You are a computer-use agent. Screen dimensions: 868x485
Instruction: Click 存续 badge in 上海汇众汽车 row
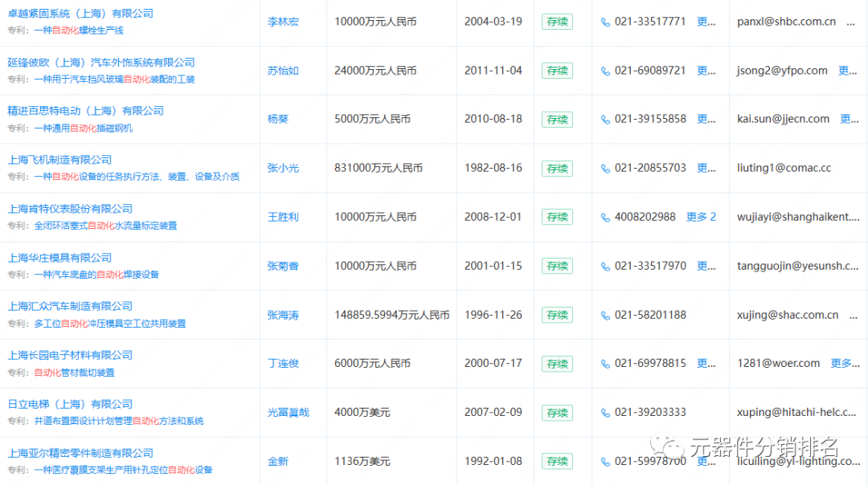557,316
